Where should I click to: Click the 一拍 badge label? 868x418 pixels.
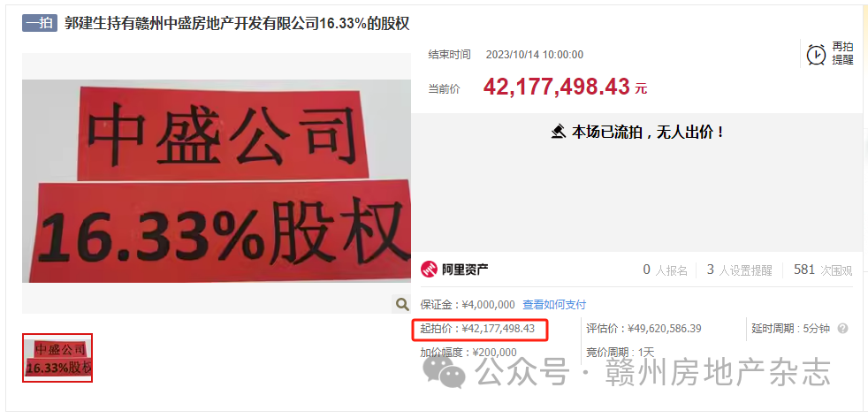(x=40, y=23)
